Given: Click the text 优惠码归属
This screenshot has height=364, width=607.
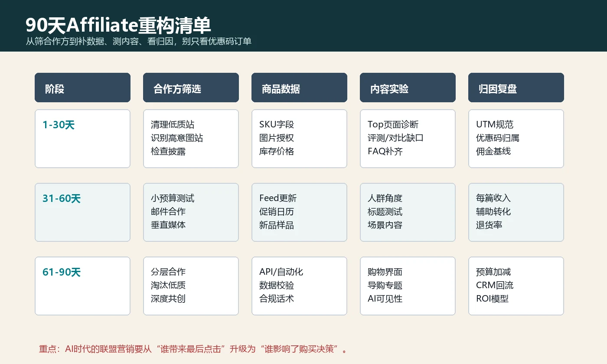Looking at the screenshot, I should click(x=498, y=138).
